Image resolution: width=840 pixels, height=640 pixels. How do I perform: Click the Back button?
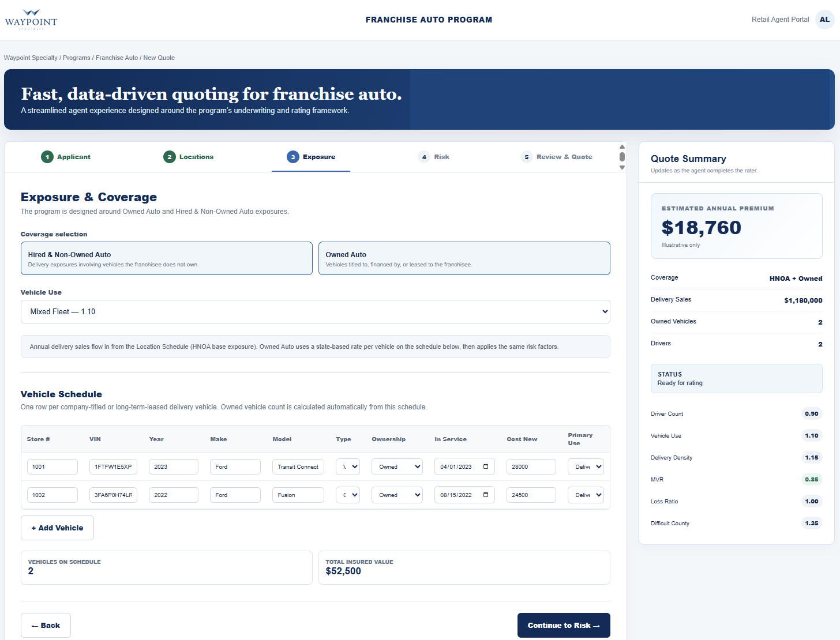click(x=46, y=625)
